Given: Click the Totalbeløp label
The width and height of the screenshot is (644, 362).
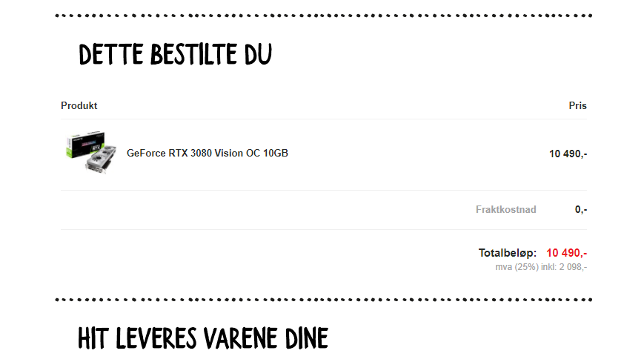Looking at the screenshot, I should pos(507,253).
